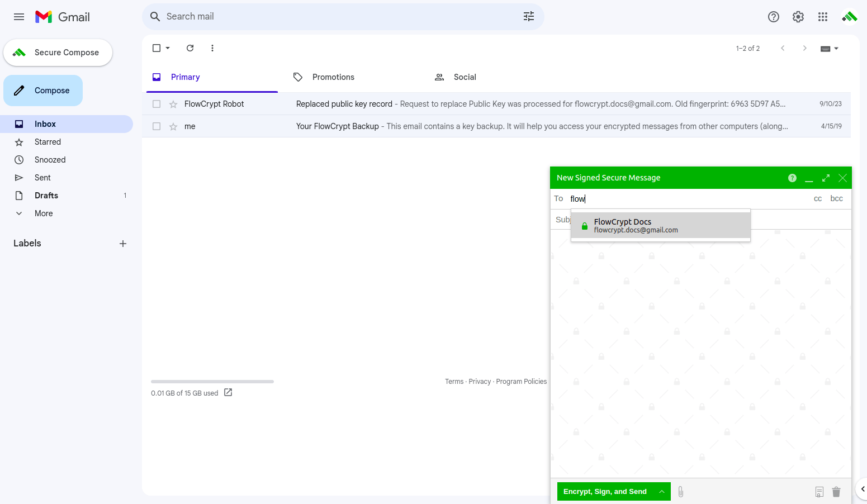The image size is (867, 504).
Task: Click the Secure Compose FlowCrypt logo icon
Action: (x=19, y=53)
